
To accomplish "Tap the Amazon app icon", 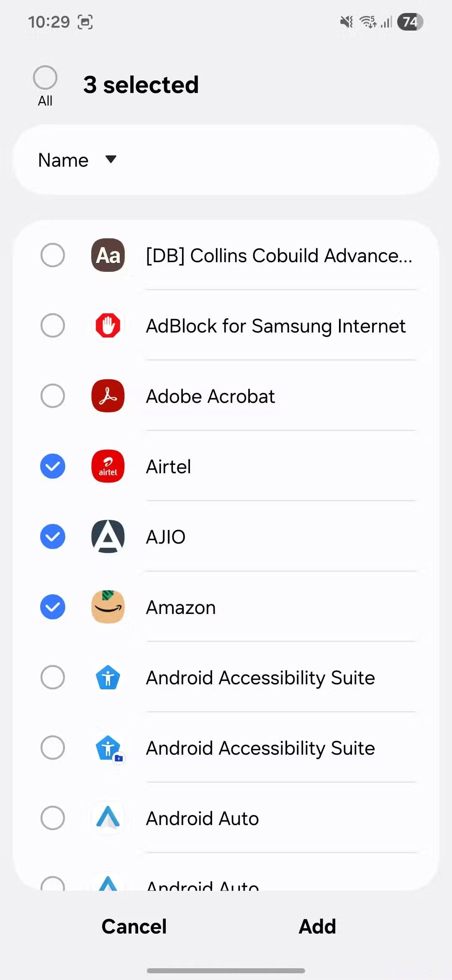I will pyautogui.click(x=108, y=607).
